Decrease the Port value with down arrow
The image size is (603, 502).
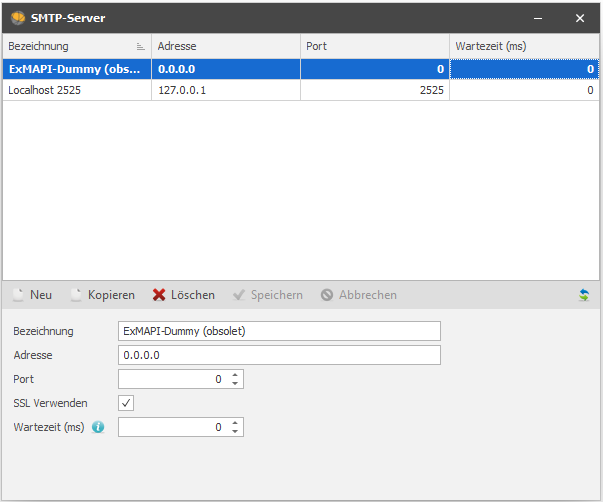(235, 383)
